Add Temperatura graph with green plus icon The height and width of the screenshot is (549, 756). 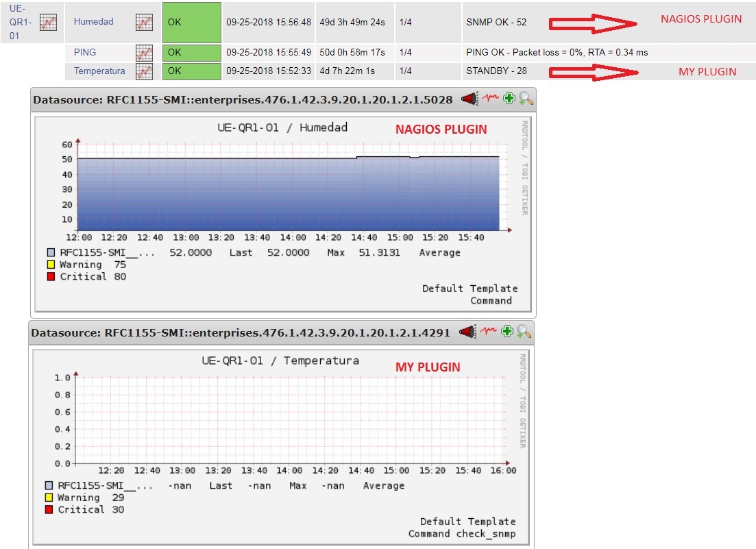[507, 332]
